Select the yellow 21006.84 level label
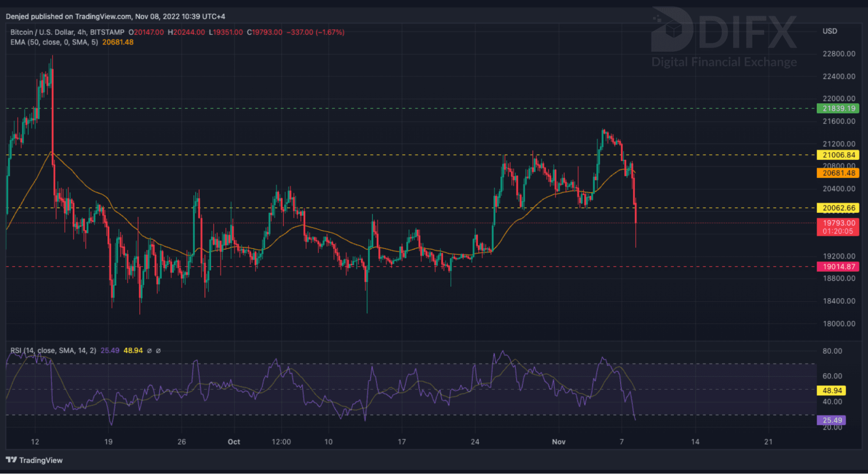Viewport: 868px width, 474px height. pyautogui.click(x=838, y=155)
